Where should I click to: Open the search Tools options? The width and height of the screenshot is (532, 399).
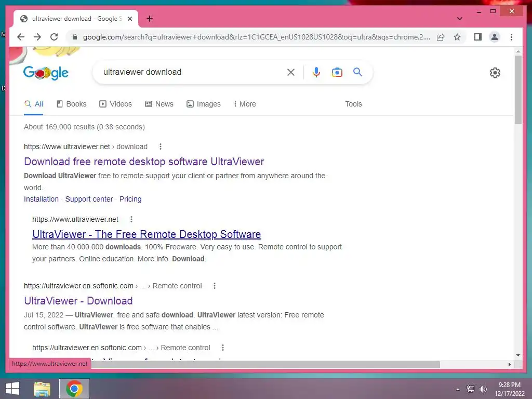point(353,104)
